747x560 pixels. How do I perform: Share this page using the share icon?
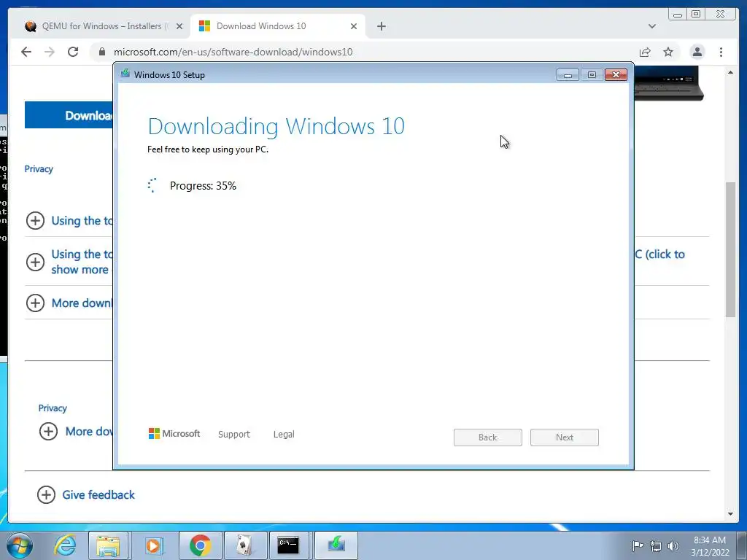(645, 52)
